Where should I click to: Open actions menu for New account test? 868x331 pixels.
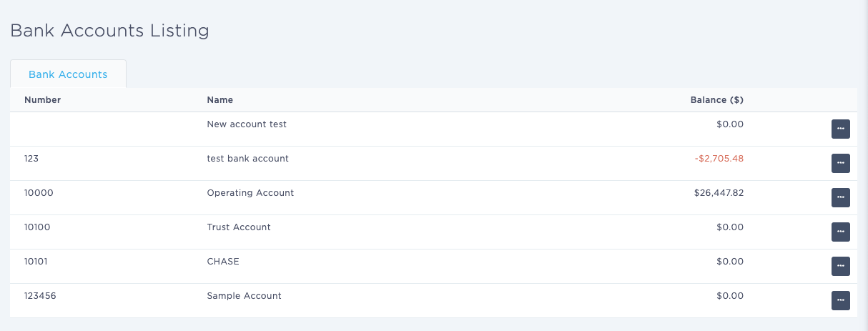pos(840,129)
